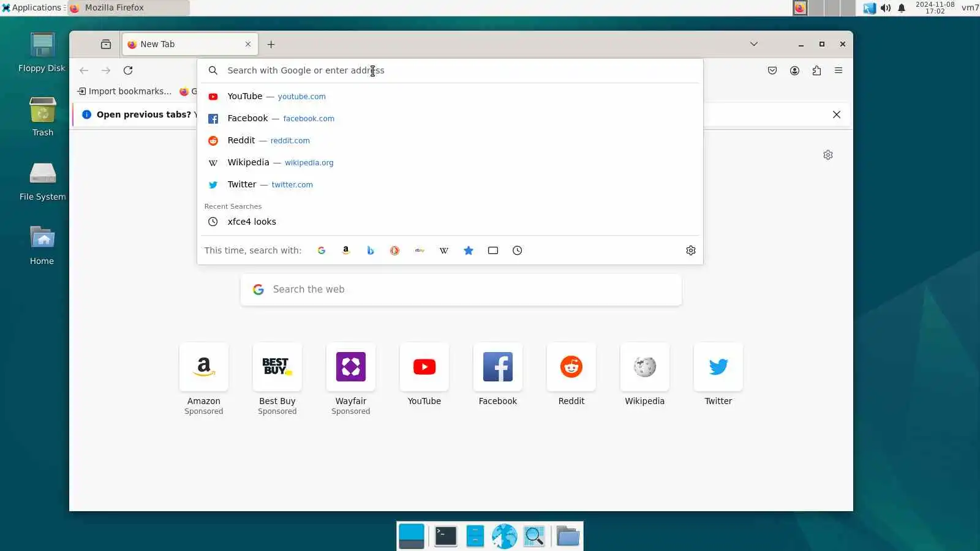The width and height of the screenshot is (980, 551).
Task: Open Application Finder magnifier in the dock
Action: (534, 536)
